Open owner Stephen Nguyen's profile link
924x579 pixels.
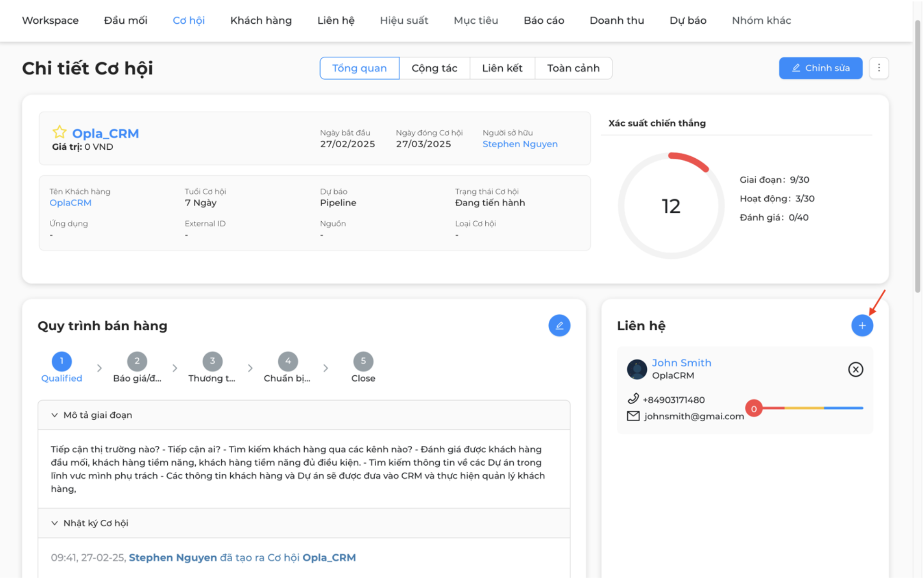pos(520,144)
